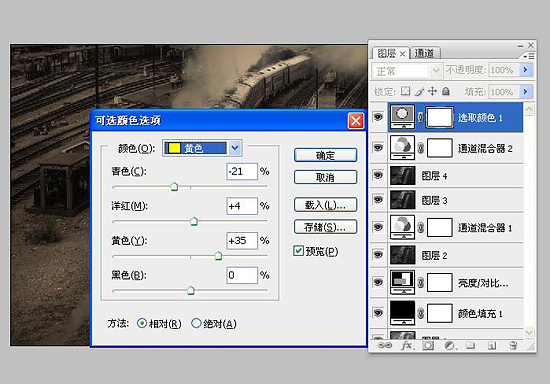Lock position move icon

click(x=432, y=91)
